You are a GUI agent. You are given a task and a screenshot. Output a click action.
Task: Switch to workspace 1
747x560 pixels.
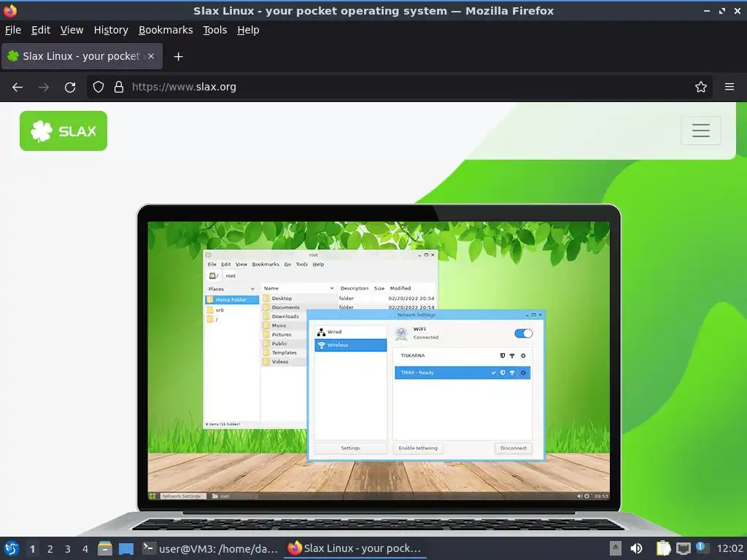[32, 549]
